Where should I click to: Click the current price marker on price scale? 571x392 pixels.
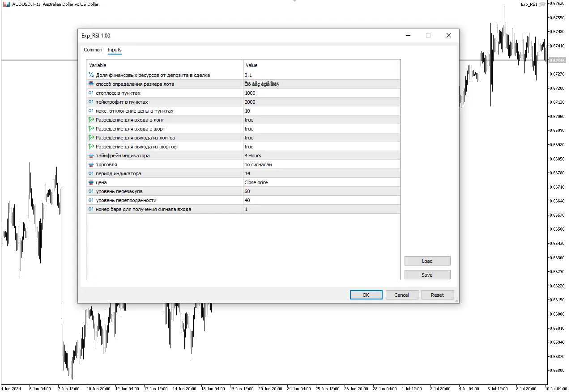[557, 60]
